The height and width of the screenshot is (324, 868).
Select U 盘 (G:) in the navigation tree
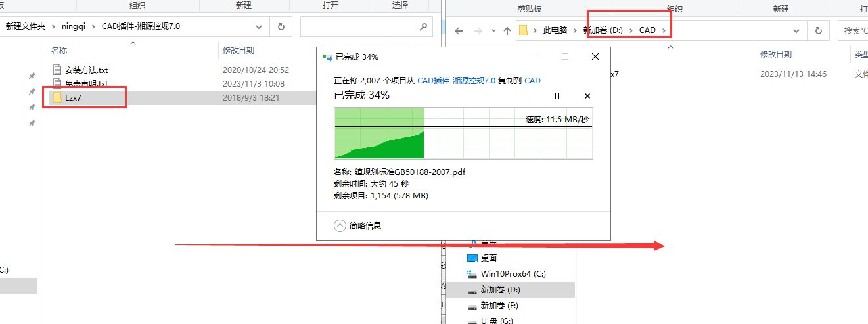click(498, 321)
